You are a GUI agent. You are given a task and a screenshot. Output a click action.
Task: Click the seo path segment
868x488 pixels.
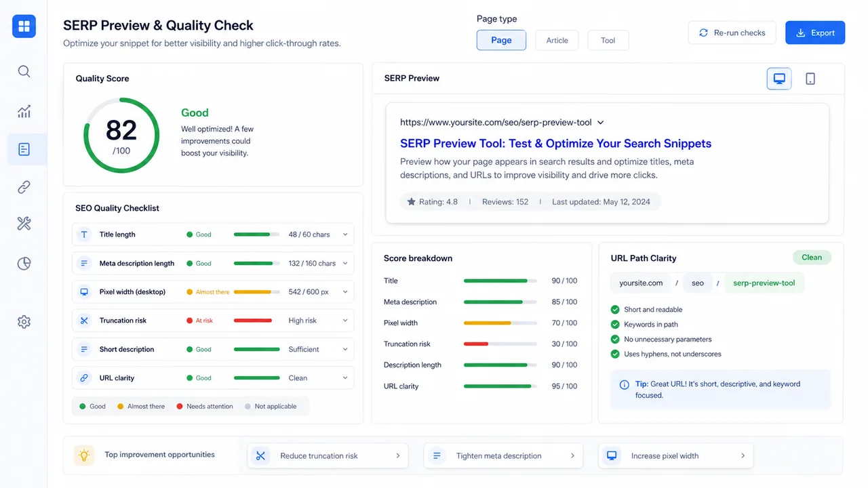[698, 283]
